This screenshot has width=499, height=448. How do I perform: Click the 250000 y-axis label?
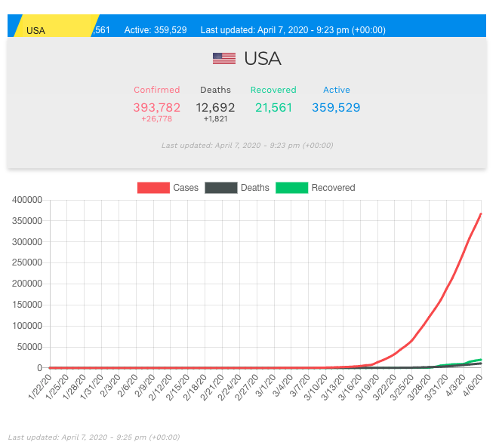point(27,262)
